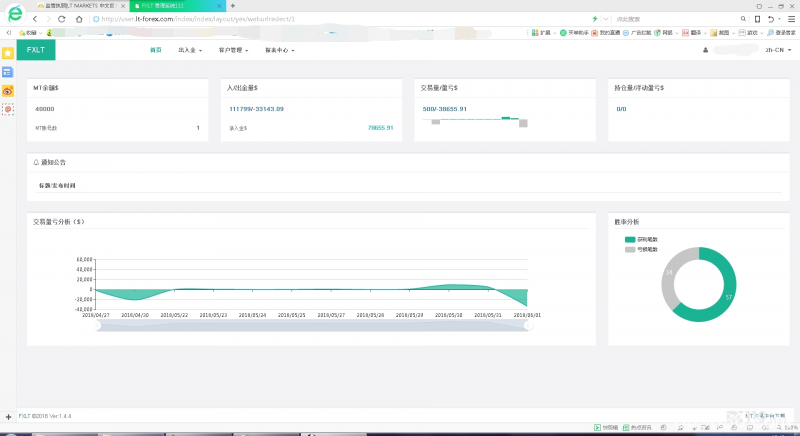This screenshot has width=800, height=436.
Task: Open dropdown arrow next to 网银
Action: pyautogui.click(x=677, y=33)
